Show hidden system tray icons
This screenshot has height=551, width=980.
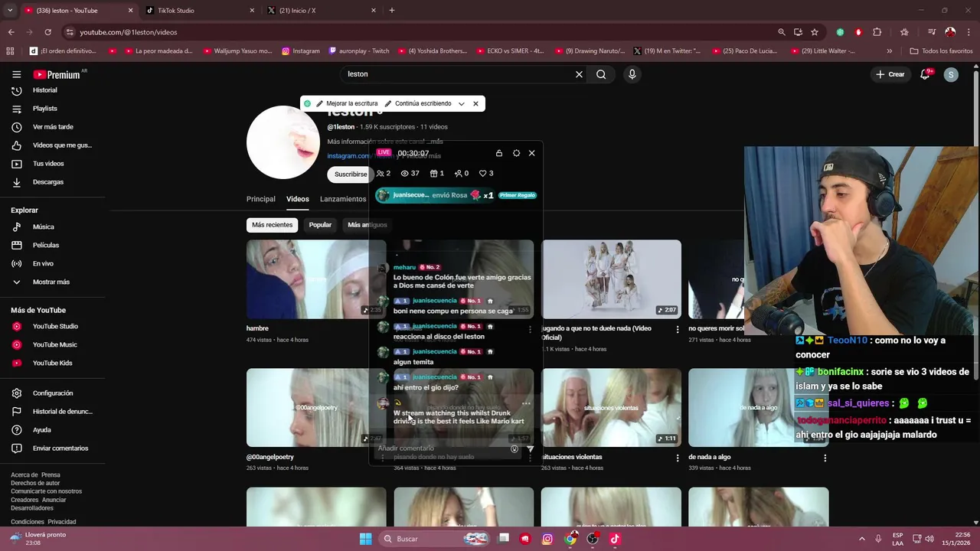[861, 539]
